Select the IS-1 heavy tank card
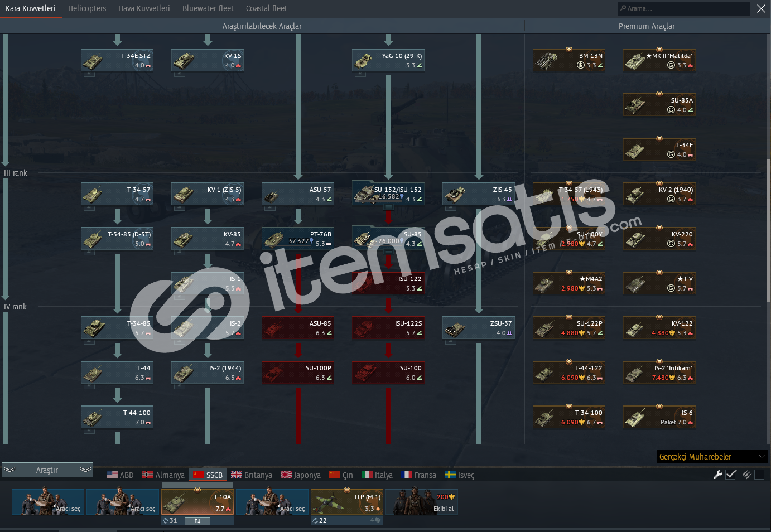Screen dimensions: 771x532 208,283
